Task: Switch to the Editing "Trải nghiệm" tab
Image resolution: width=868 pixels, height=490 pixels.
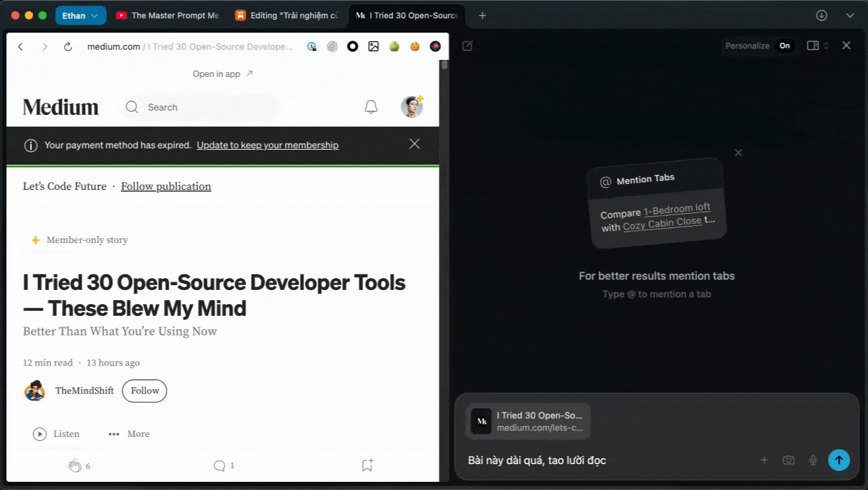Action: point(287,16)
